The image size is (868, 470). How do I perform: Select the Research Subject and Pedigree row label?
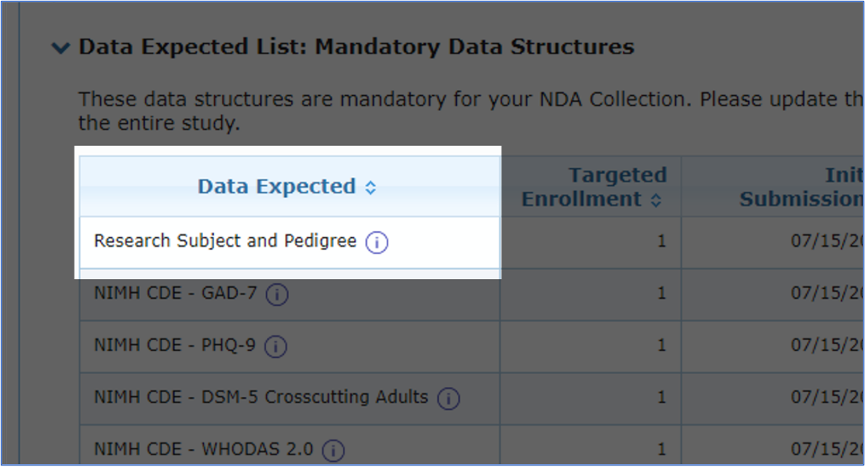pyautogui.click(x=225, y=242)
